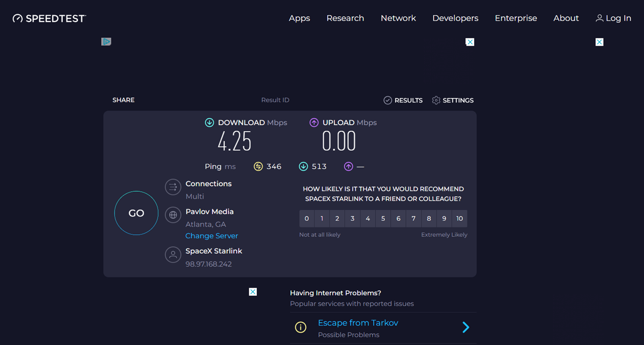644x345 pixels.
Task: Rate recommendation 4
Action: (368, 218)
